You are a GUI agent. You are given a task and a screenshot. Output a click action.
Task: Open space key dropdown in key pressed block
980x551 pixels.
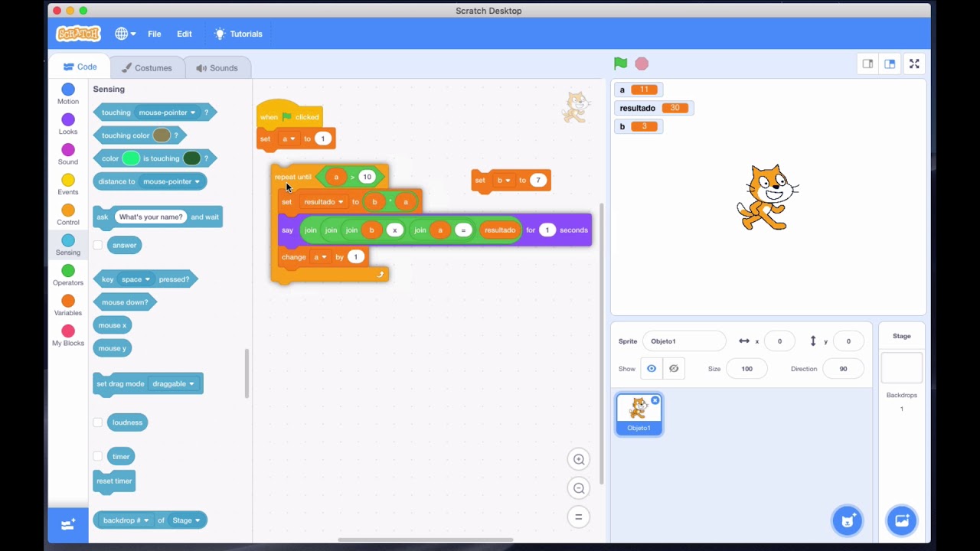136,279
